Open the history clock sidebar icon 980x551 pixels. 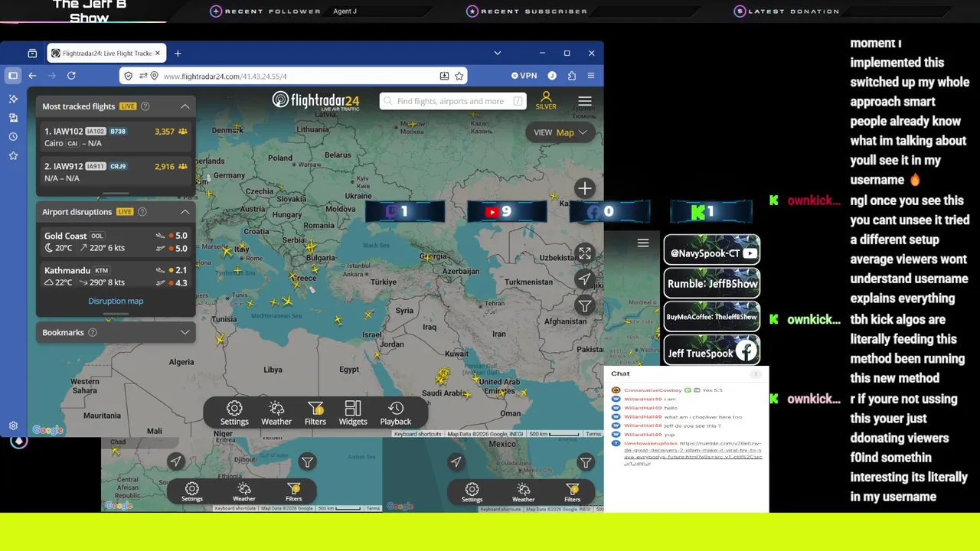[13, 136]
